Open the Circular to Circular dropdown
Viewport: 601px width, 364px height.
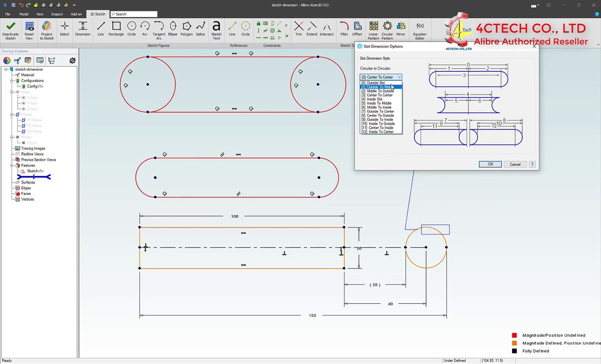click(x=381, y=77)
